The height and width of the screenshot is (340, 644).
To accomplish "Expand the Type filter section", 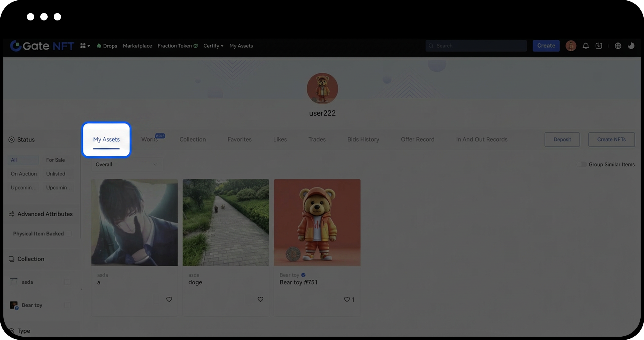I will [x=24, y=331].
